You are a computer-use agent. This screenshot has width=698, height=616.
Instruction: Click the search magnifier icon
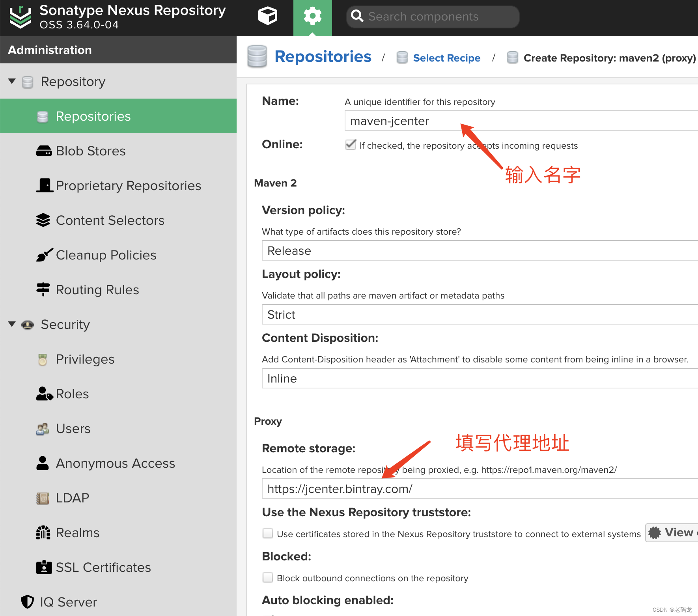pyautogui.click(x=357, y=16)
